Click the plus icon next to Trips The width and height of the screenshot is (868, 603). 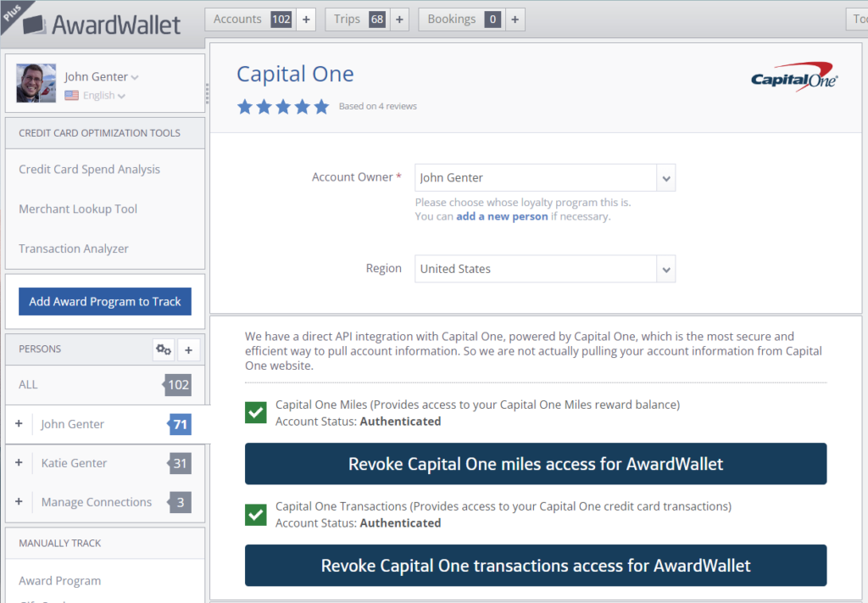coord(398,19)
